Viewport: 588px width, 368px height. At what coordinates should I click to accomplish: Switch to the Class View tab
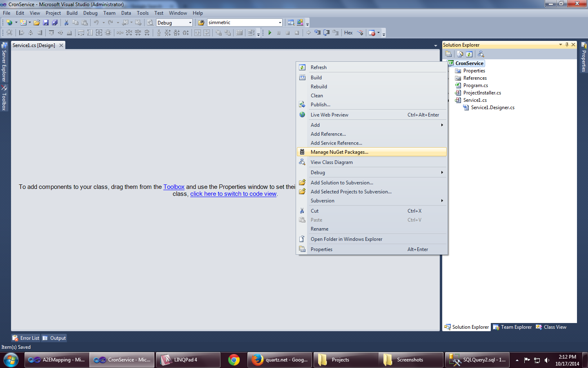(551, 327)
